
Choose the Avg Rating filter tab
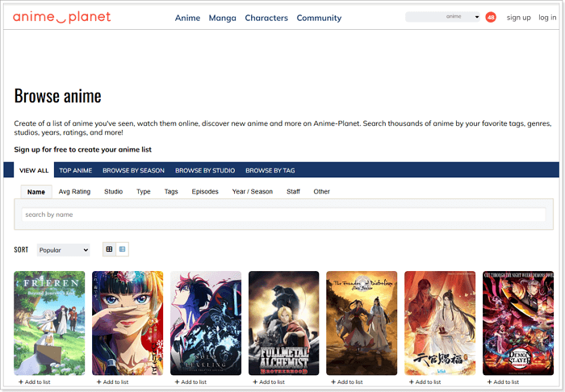[x=74, y=192]
